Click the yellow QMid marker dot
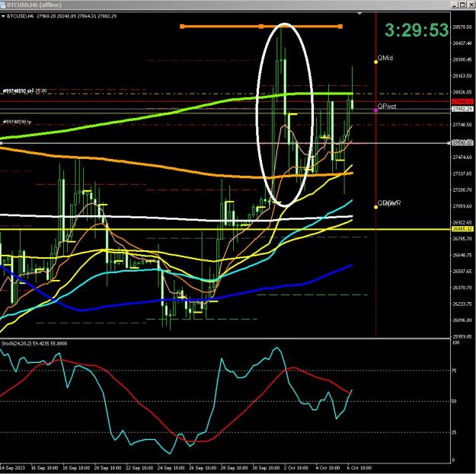Viewport: 476px width, 474px height. pos(375,62)
